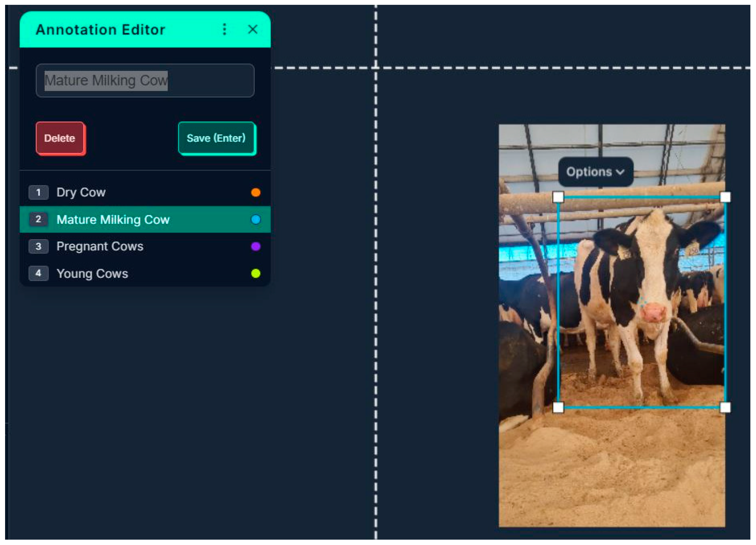756x545 pixels.
Task: Click the top-left bounding box handle
Action: tap(558, 197)
